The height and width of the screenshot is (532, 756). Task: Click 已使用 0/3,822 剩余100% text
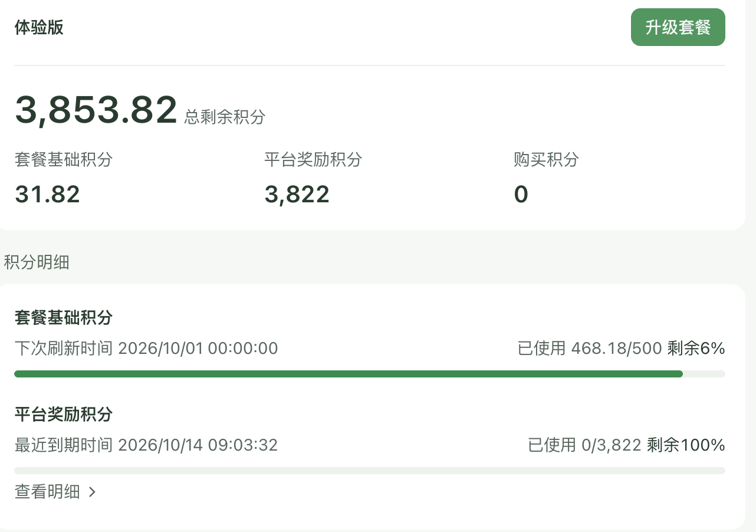tap(626, 445)
